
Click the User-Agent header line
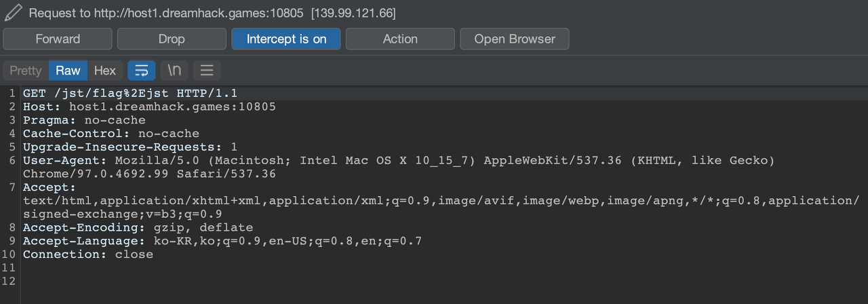pyautogui.click(x=271, y=161)
